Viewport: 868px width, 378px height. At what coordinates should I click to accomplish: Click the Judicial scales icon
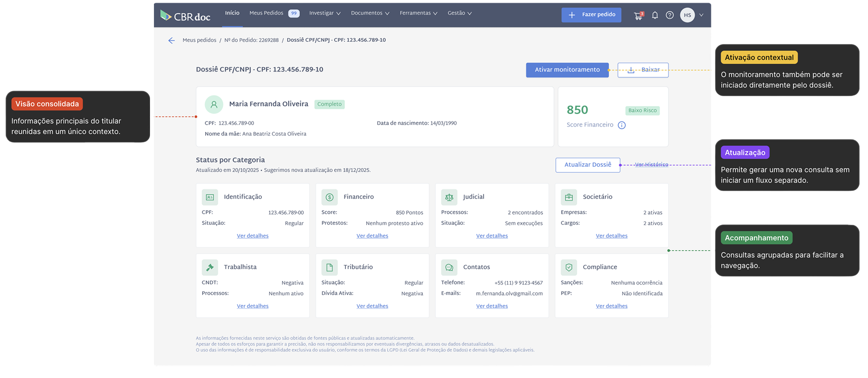click(x=449, y=197)
